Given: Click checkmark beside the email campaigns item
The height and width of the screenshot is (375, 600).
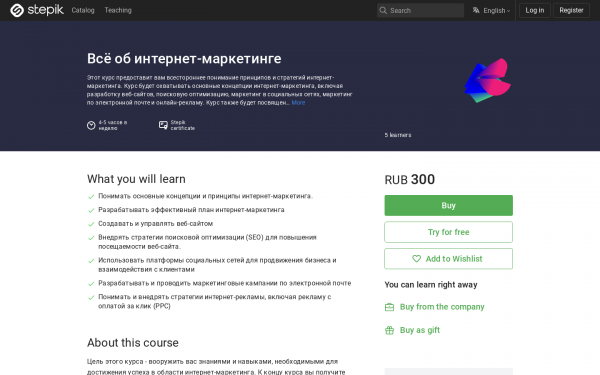Looking at the screenshot, I should click(x=91, y=284).
